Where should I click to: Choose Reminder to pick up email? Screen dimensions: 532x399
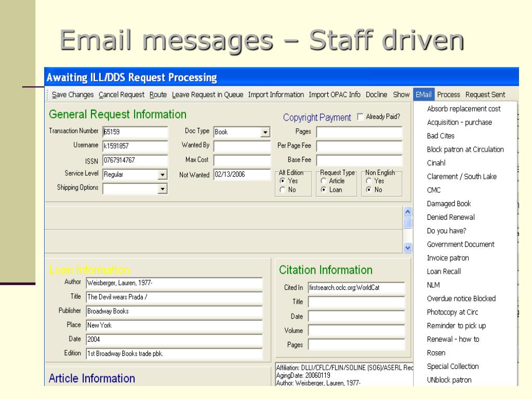tap(456, 326)
